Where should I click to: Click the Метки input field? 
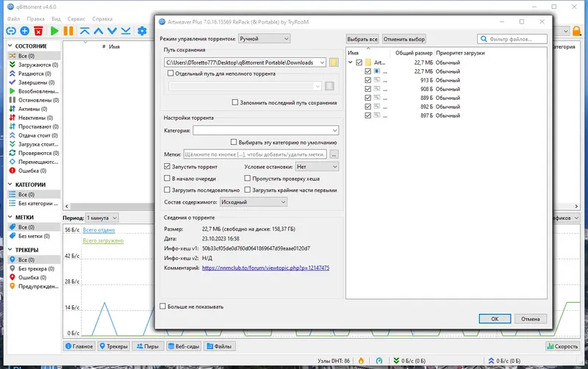[x=255, y=154]
